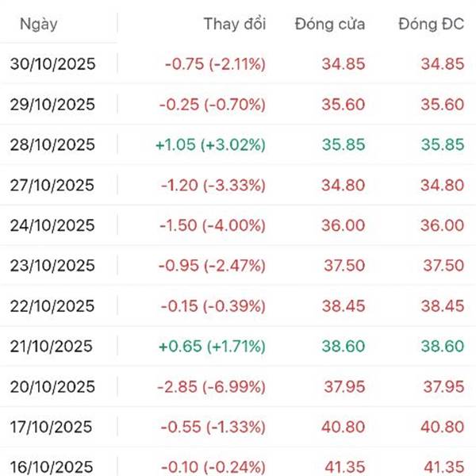The width and height of the screenshot is (476, 476).
Task: Select closing price 37.50
Action: [x=344, y=267]
